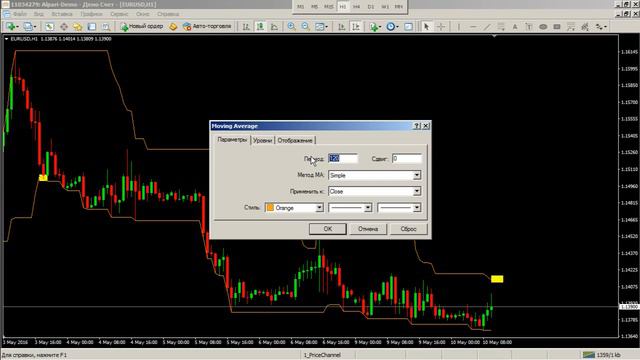Viewport: 640px width, 360px height.
Task: Zoom in on the chart
Action: [291, 27]
